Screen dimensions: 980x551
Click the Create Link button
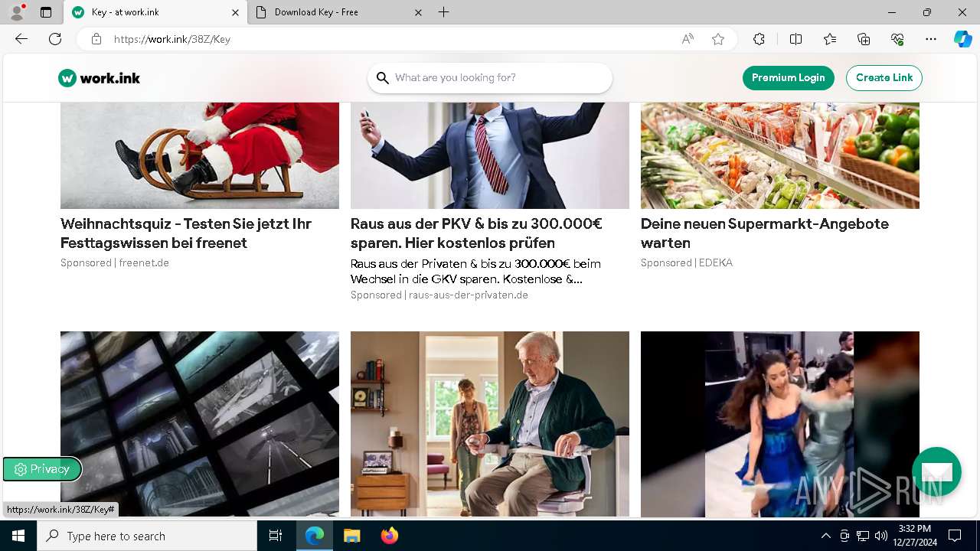click(884, 77)
